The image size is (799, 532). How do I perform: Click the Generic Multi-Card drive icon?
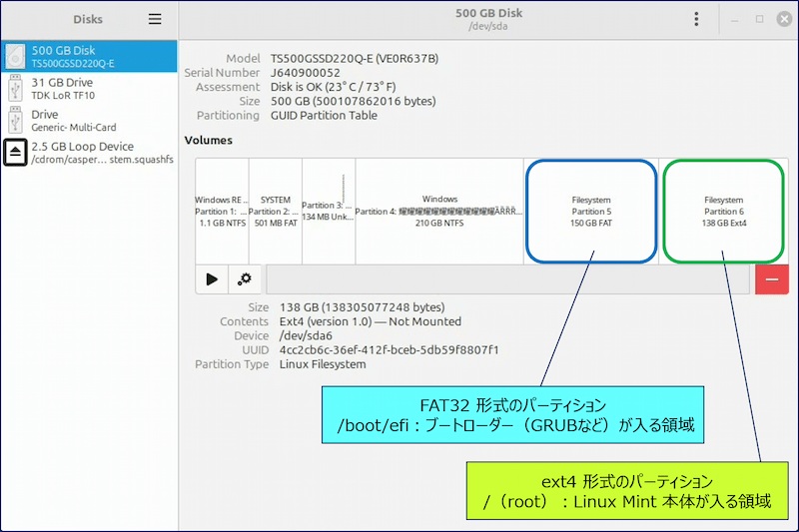15,121
